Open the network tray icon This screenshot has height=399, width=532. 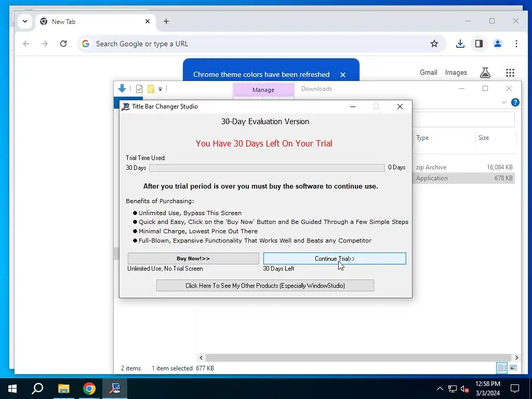pyautogui.click(x=453, y=389)
